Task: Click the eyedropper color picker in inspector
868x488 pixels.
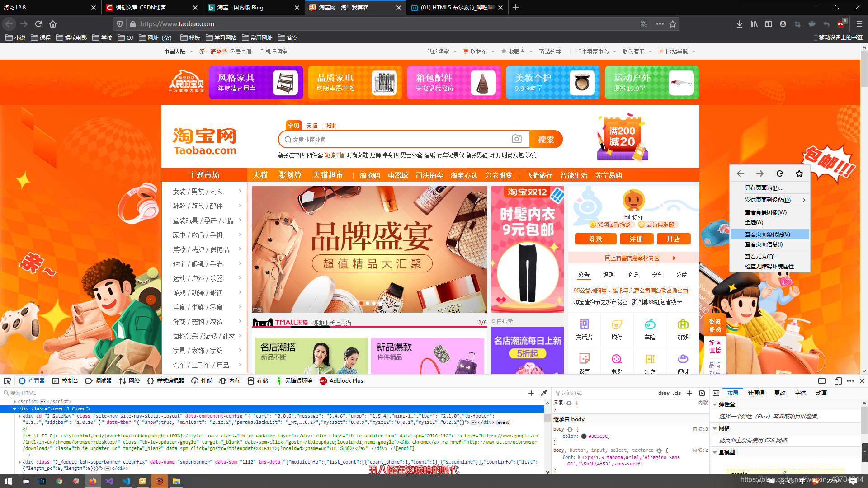Action: click(544, 393)
